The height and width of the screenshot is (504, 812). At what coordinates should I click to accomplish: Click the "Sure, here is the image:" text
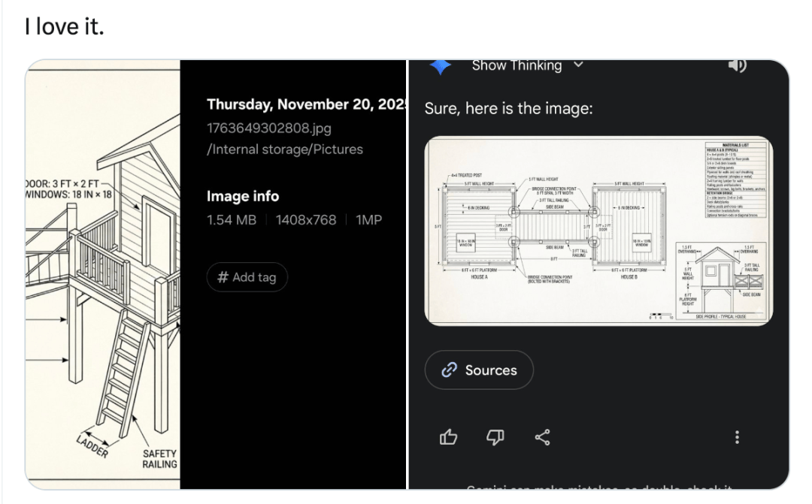click(x=508, y=108)
